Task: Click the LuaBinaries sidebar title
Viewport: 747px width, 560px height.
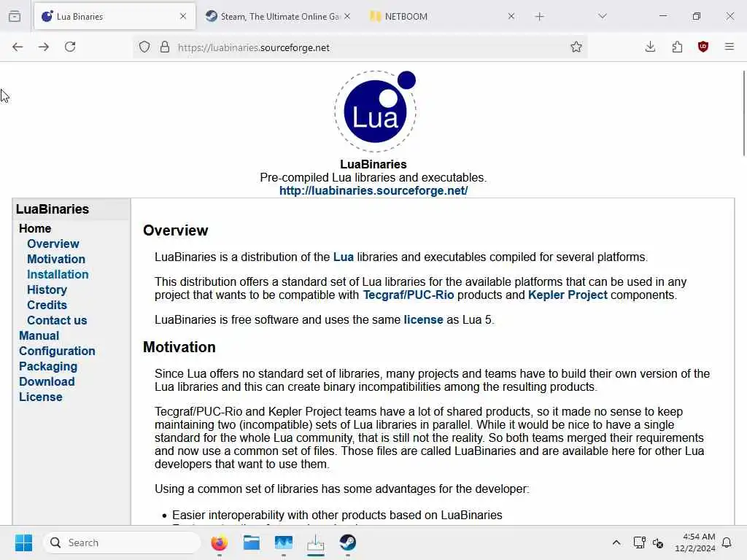Action: pos(53,209)
